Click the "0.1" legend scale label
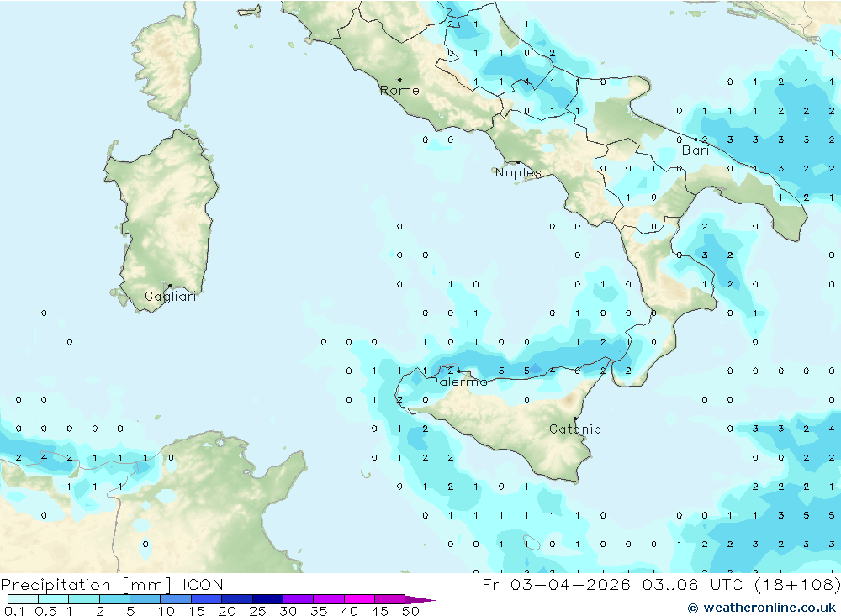841x616 pixels. click(x=13, y=611)
